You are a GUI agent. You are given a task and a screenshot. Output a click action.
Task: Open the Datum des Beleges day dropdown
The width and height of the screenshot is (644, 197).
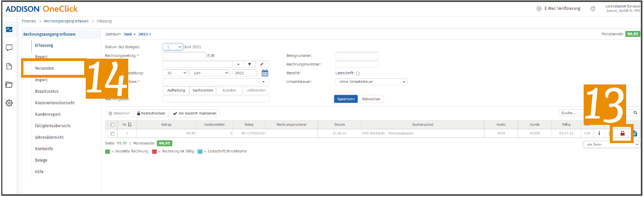point(173,47)
